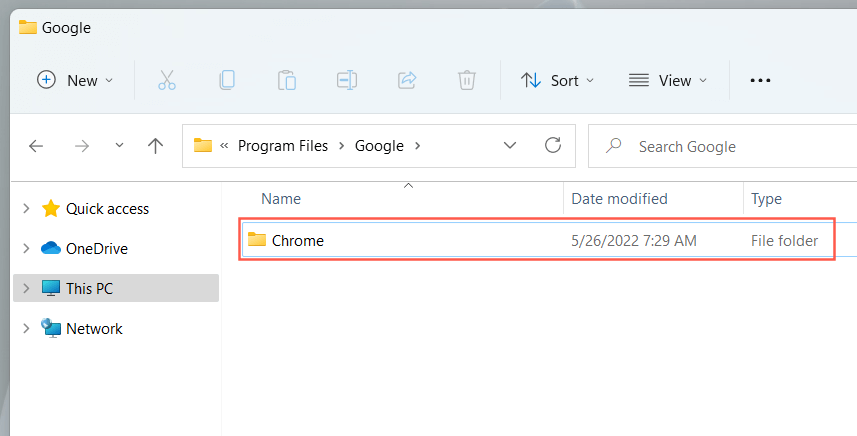Viewport: 857px width, 436px height.
Task: Click the Delete trash can icon
Action: [466, 81]
